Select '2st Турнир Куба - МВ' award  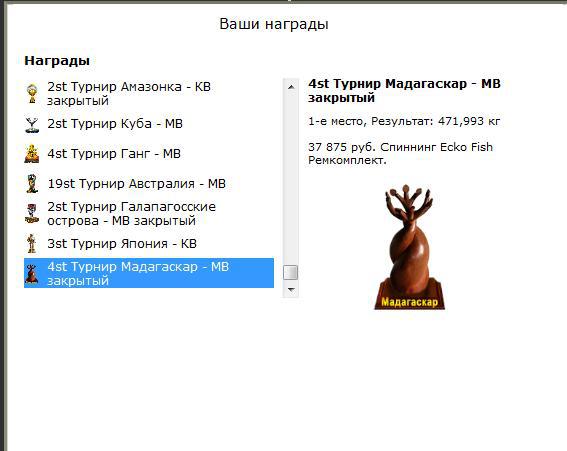click(149, 124)
